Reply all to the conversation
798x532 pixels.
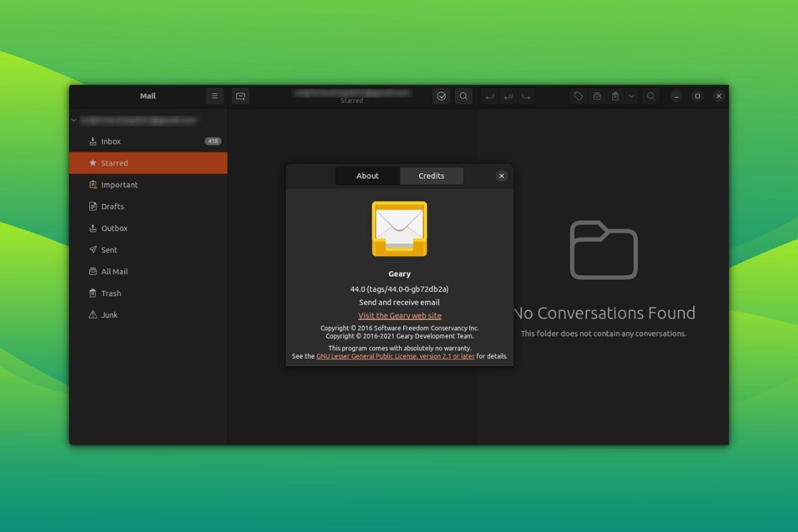[507, 96]
